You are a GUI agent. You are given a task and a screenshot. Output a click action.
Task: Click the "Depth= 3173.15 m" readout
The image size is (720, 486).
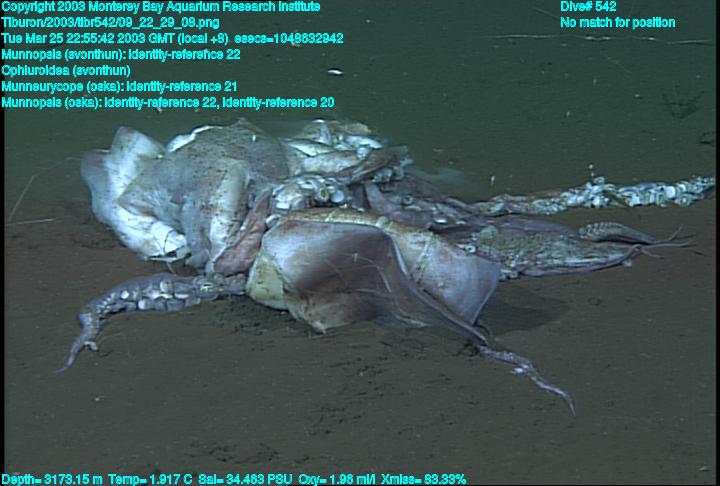pos(52,480)
